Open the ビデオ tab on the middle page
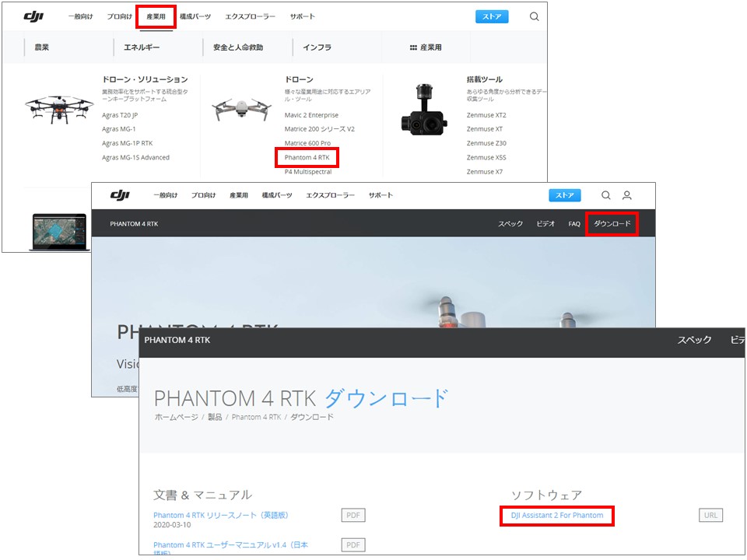Viewport: 747px width, 560px height. pos(545,224)
